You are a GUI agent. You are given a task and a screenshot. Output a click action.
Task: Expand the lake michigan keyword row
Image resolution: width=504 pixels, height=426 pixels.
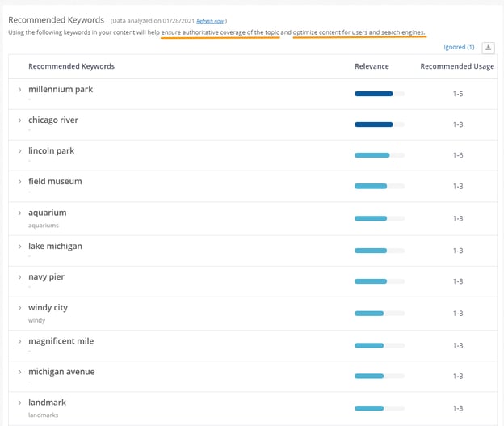(x=19, y=247)
